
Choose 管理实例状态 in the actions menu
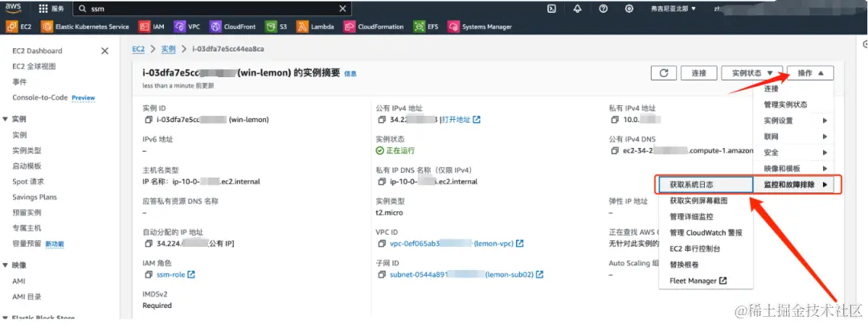point(795,105)
